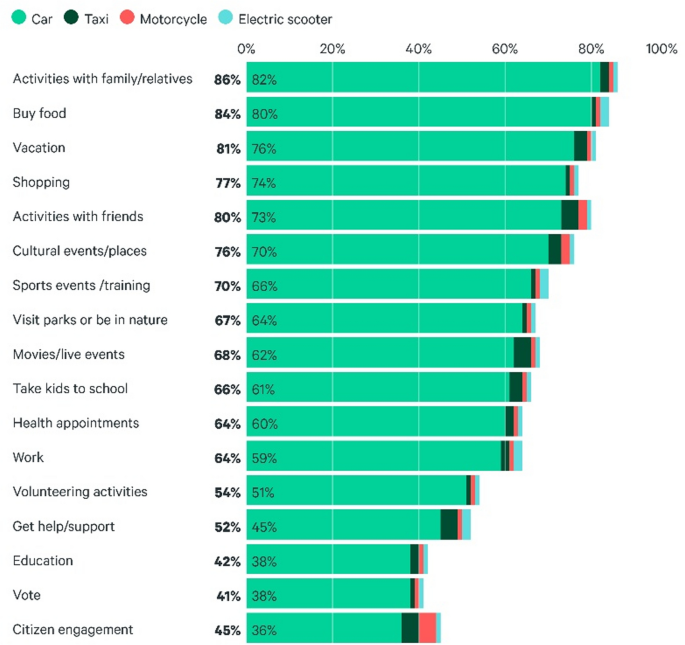The height and width of the screenshot is (645, 685).
Task: Click the Taxi legend color dot
Action: pyautogui.click(x=70, y=18)
